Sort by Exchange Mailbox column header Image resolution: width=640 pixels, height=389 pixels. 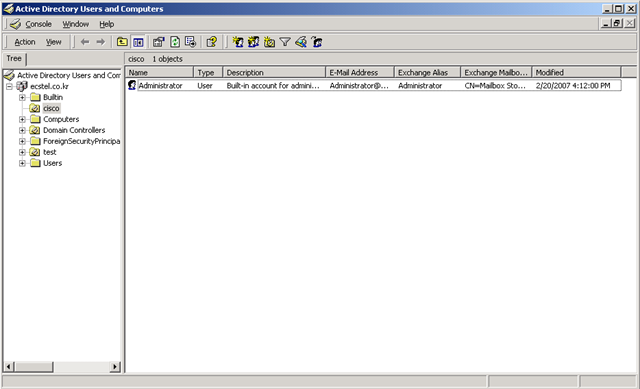pos(496,73)
